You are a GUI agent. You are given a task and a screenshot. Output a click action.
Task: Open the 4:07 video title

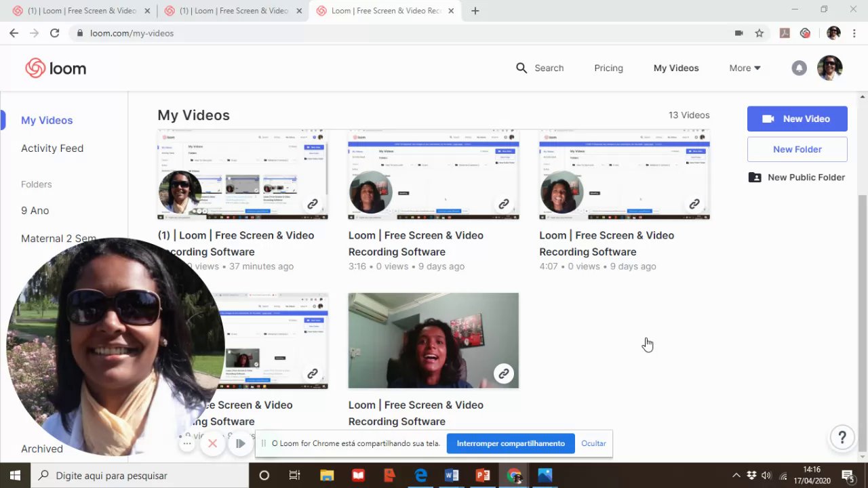pos(607,243)
